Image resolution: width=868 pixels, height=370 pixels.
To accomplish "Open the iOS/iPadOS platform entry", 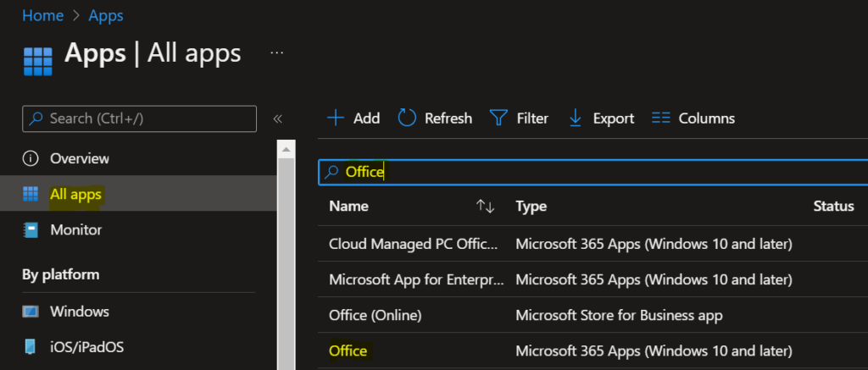I will pos(87,347).
